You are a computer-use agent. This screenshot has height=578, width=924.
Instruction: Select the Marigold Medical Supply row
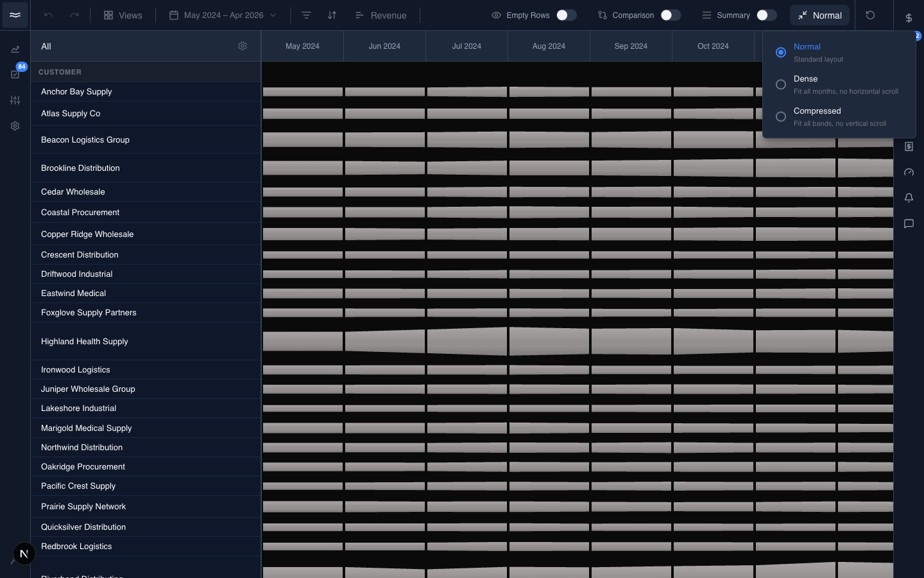146,428
